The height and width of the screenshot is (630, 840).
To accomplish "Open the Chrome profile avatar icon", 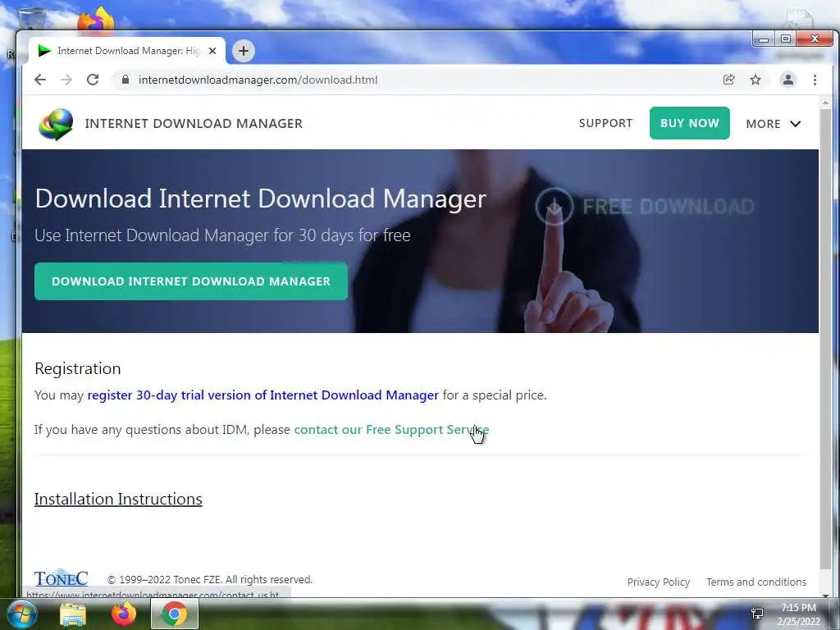I will [x=788, y=80].
